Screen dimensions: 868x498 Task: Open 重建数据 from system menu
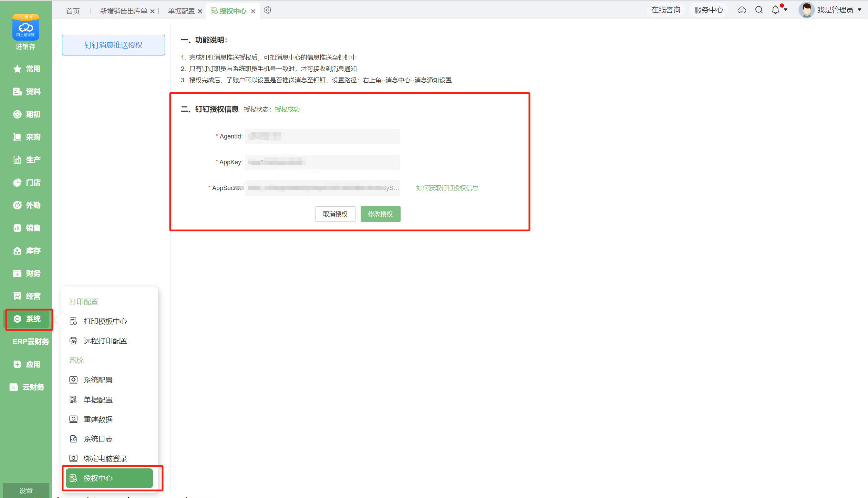109,419
